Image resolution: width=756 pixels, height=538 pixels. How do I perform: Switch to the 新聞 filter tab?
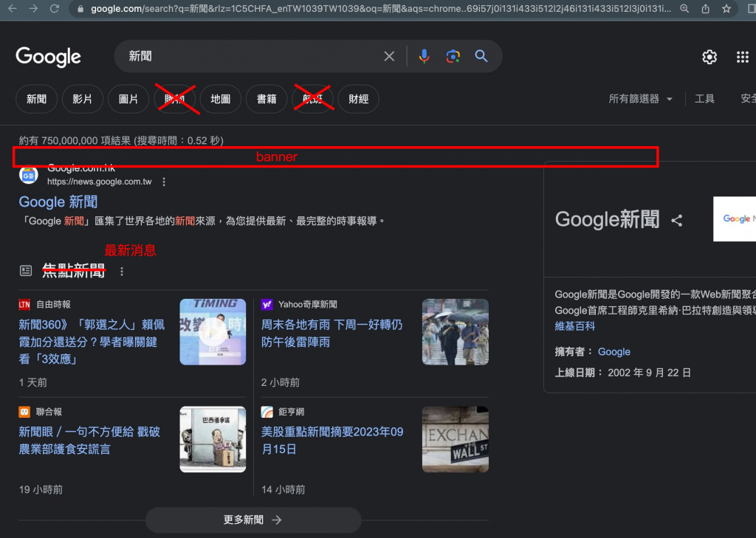click(x=37, y=99)
